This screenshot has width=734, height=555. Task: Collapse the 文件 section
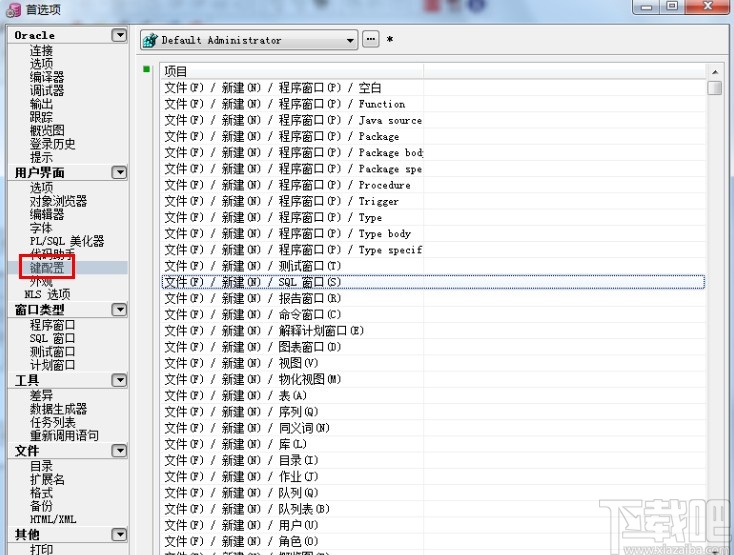pos(119,450)
